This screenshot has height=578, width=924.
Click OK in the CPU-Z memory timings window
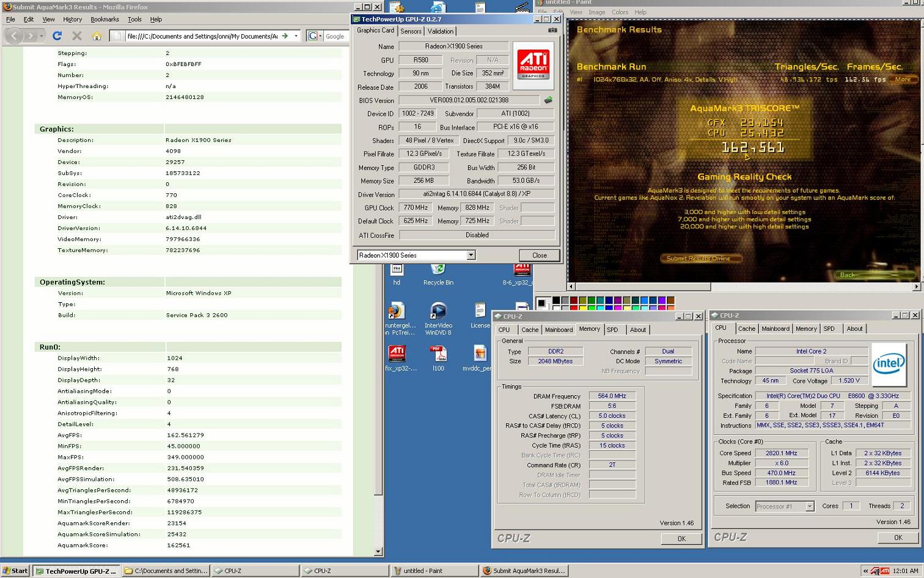tap(681, 539)
